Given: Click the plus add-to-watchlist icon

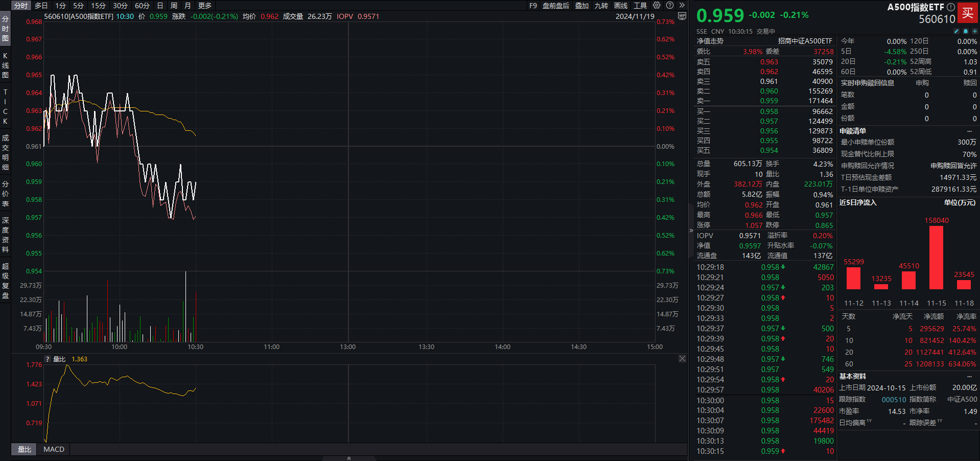Looking at the screenshot, I should tap(974, 31).
